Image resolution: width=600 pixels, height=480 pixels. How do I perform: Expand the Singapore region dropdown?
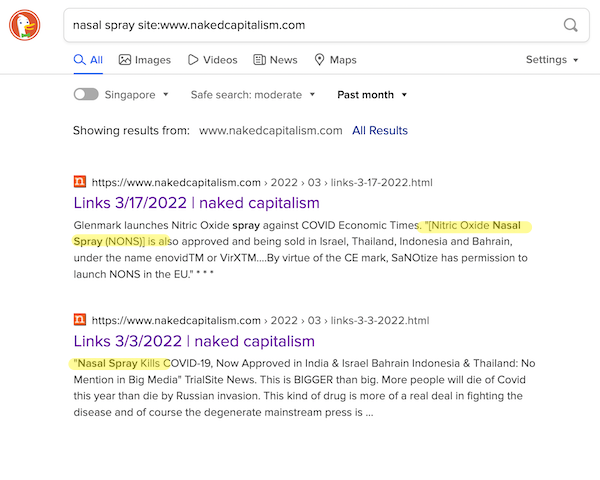[137, 95]
